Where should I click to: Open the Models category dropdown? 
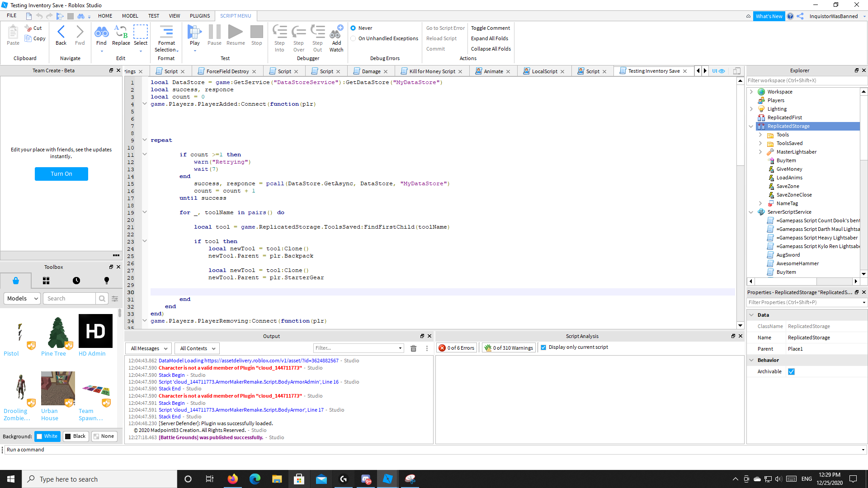point(22,298)
